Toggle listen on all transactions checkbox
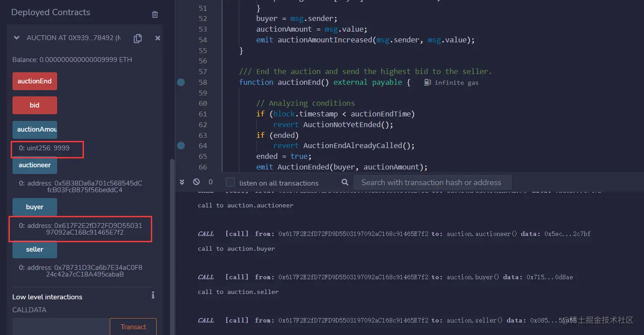 [230, 182]
